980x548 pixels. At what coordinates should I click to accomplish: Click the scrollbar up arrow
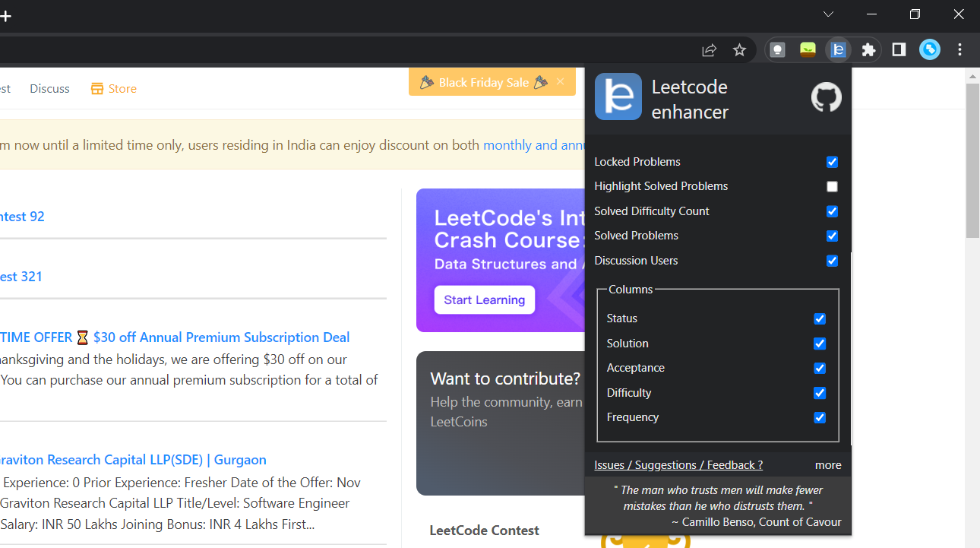(x=972, y=76)
